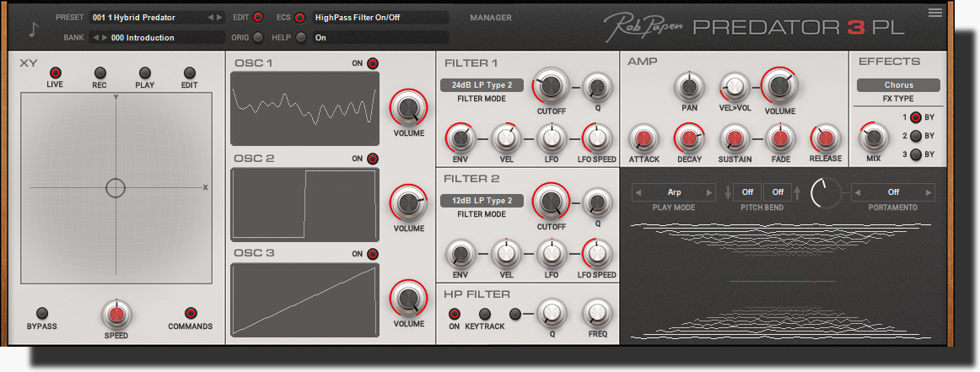Click the OSC 1 VOLUME knob
This screenshot has height=372, width=980.
408,107
